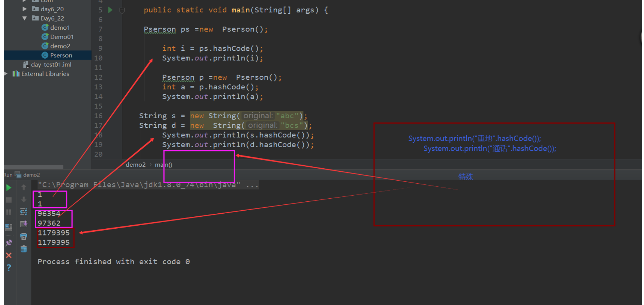Click 'System.out.println(d.hashCode());' line
The width and height of the screenshot is (644, 305).
point(238,145)
